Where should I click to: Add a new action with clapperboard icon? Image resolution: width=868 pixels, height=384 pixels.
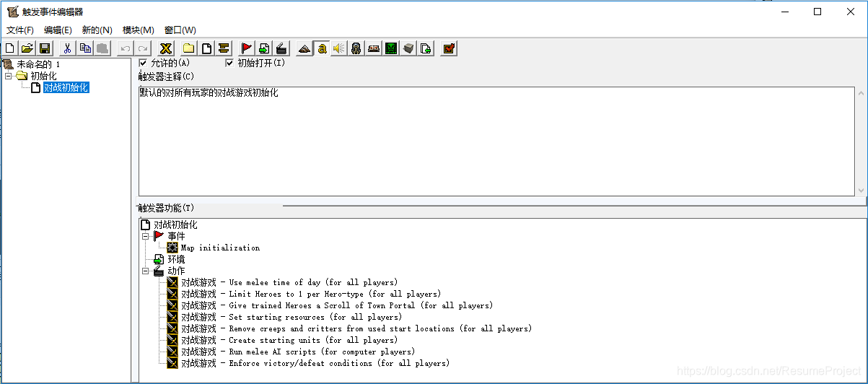click(281, 48)
